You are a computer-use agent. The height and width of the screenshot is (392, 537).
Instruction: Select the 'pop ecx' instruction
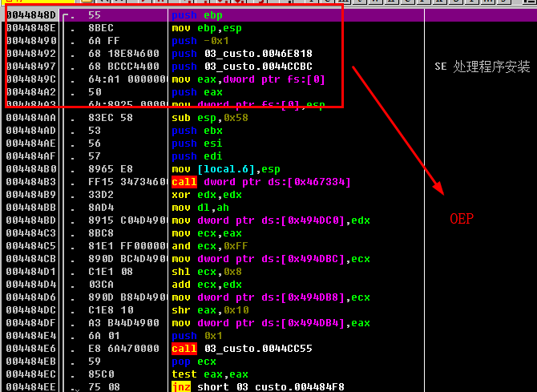[x=194, y=362]
